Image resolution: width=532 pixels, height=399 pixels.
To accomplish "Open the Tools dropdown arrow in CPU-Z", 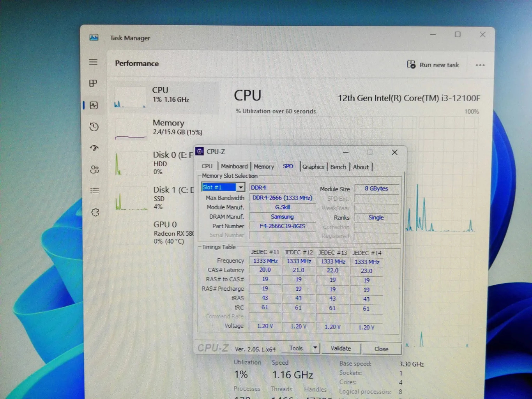I will tap(315, 348).
